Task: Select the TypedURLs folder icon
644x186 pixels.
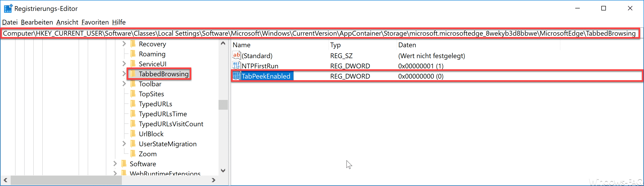Action: 133,104
